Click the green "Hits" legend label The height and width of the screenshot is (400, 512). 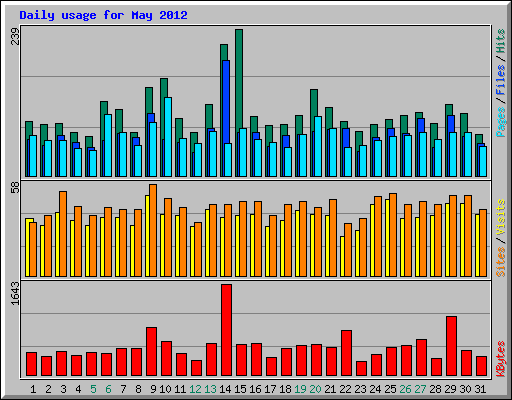coord(501,41)
